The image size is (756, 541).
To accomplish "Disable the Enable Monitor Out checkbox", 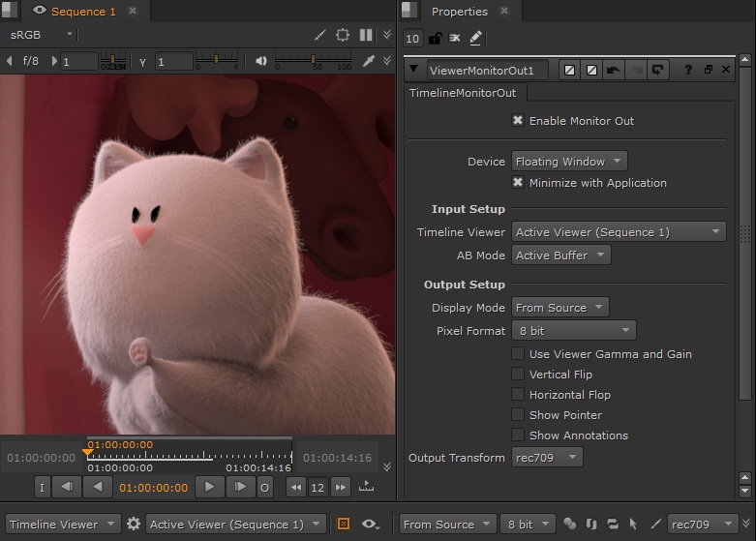I will pos(518,121).
